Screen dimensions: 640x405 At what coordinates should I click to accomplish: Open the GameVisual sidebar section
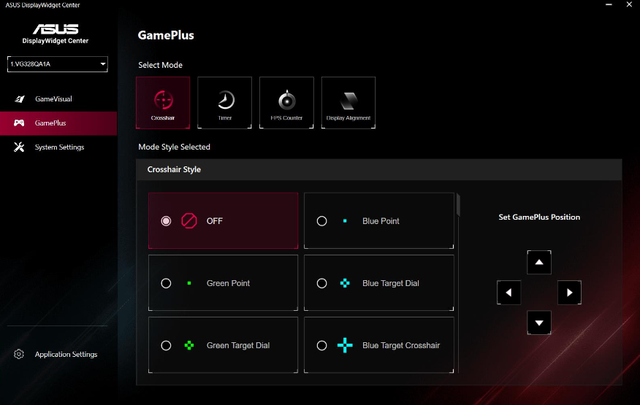point(53,99)
